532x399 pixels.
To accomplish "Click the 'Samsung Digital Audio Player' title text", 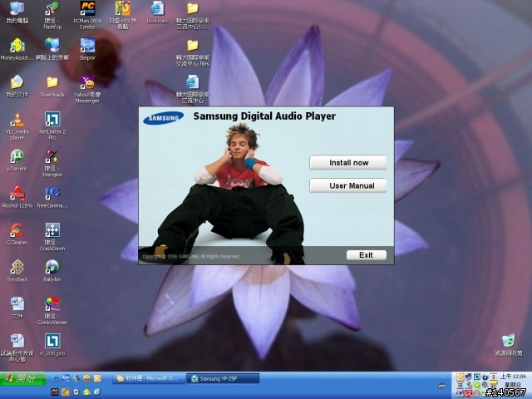I will pos(264,116).
